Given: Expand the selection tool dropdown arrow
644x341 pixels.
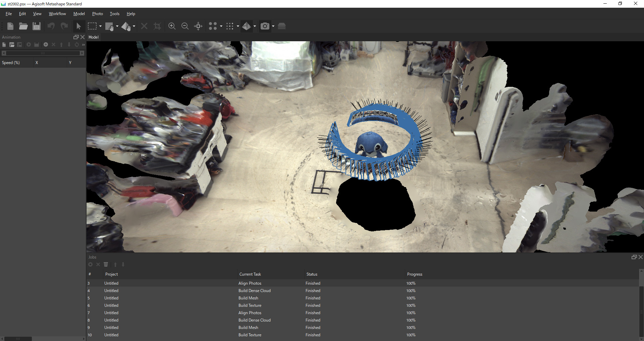Looking at the screenshot, I should point(100,26).
